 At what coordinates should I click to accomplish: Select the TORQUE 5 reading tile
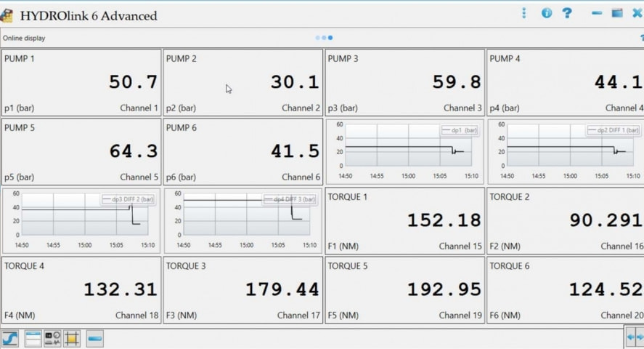click(x=404, y=289)
